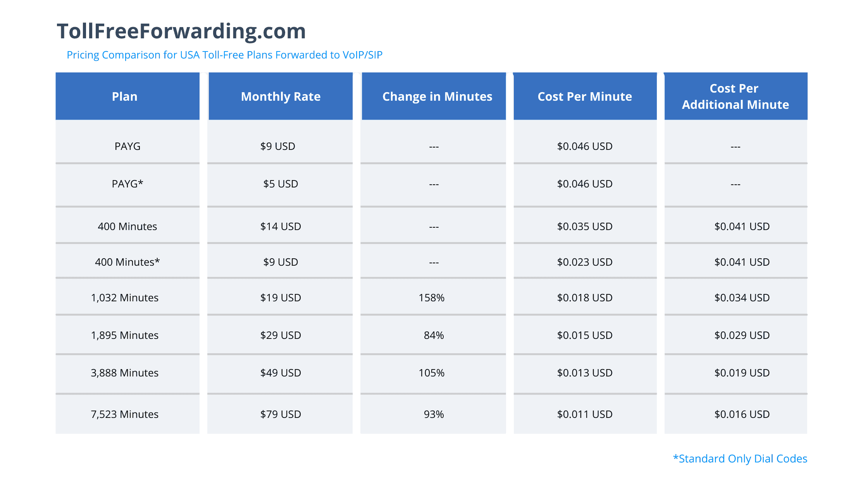Select the 3,888 Minutes plan cell
Viewport: 868px width, 488px height.
[125, 373]
